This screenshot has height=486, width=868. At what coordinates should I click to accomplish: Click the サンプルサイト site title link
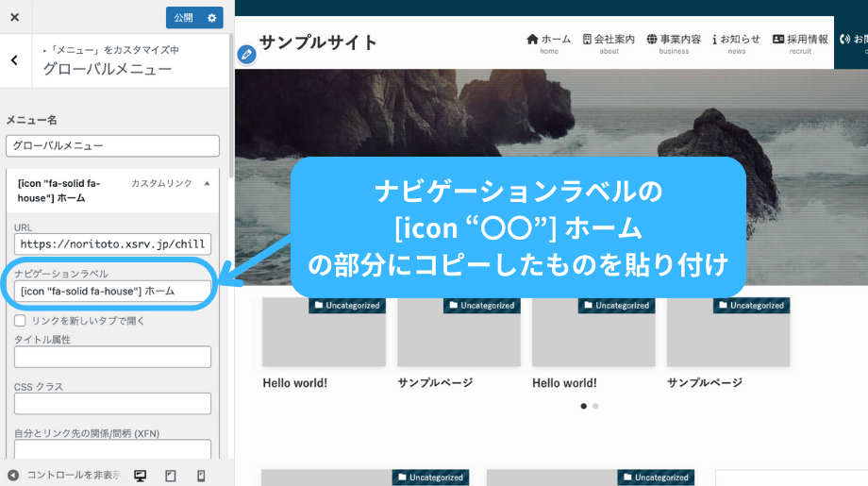pos(318,42)
